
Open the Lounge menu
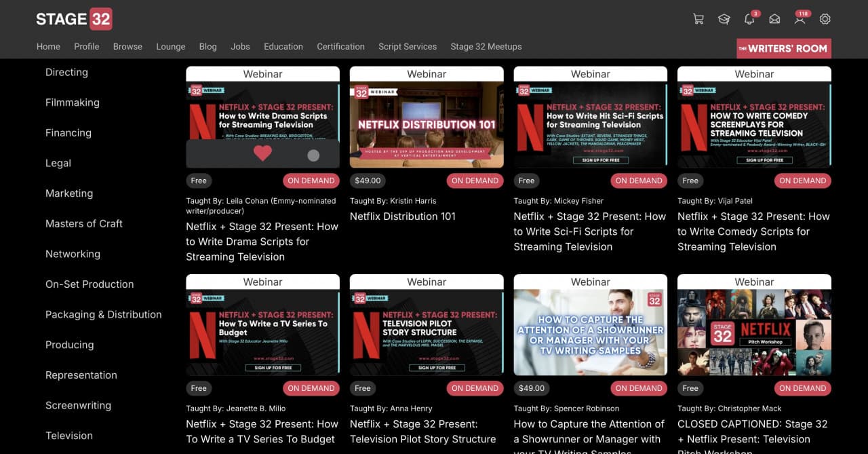click(171, 46)
